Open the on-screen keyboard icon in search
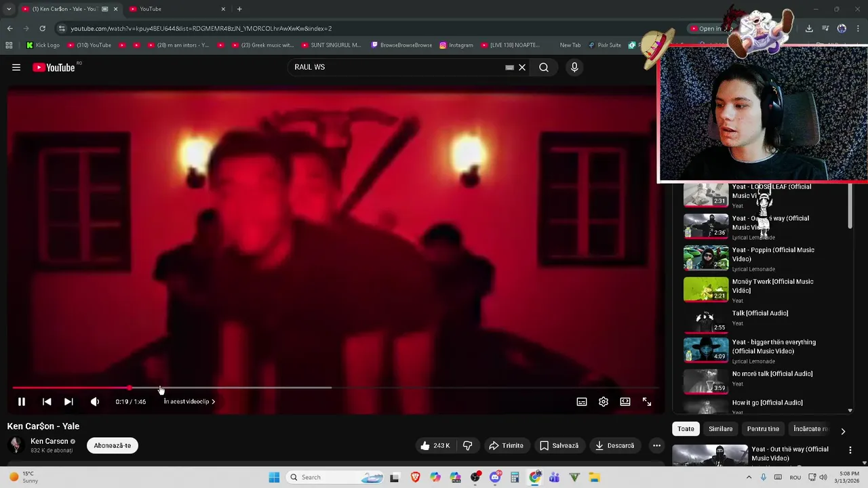Image resolution: width=868 pixels, height=488 pixels. tap(509, 67)
